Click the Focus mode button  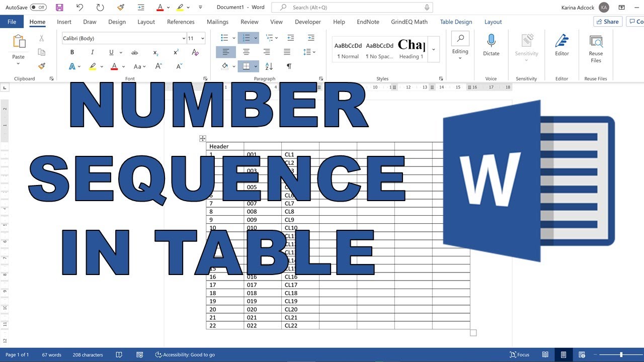pos(519,354)
